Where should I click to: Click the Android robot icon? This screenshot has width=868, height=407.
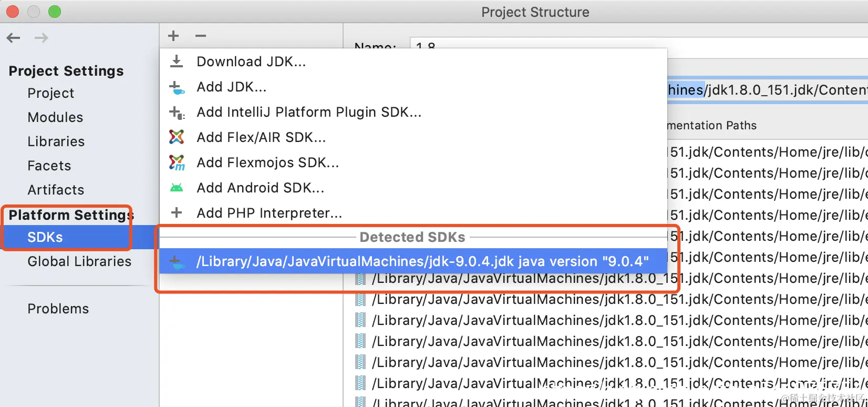[x=177, y=188]
